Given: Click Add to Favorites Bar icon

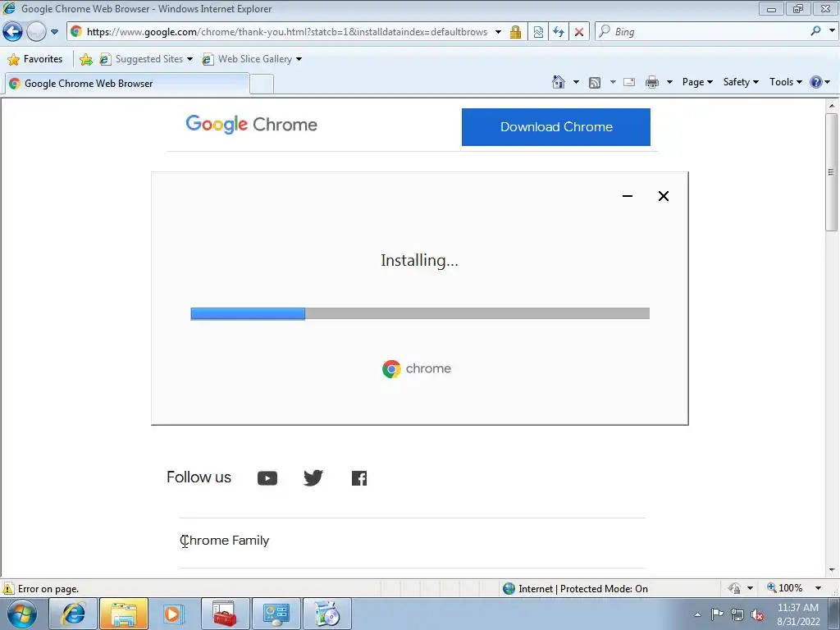Looking at the screenshot, I should coord(85,59).
